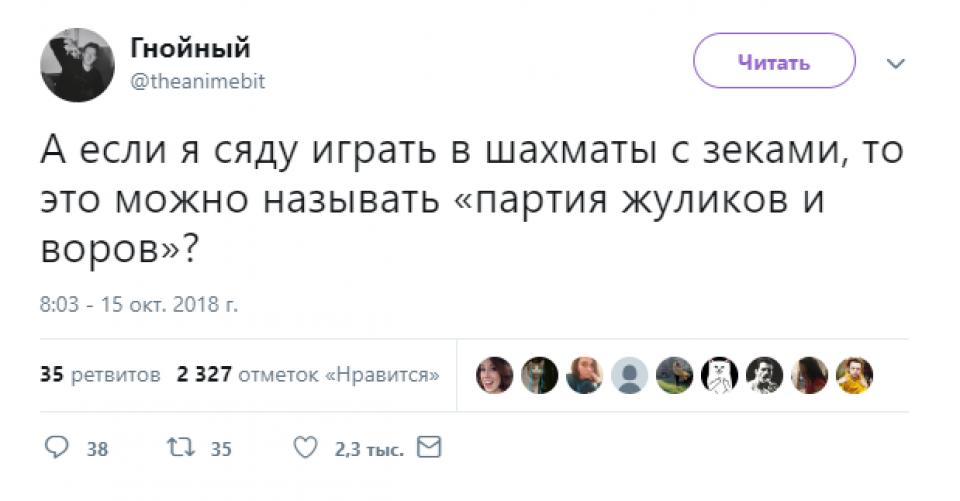The height and width of the screenshot is (501, 960).
Task: Open the tweet options chevron dropdown
Action: 896,64
